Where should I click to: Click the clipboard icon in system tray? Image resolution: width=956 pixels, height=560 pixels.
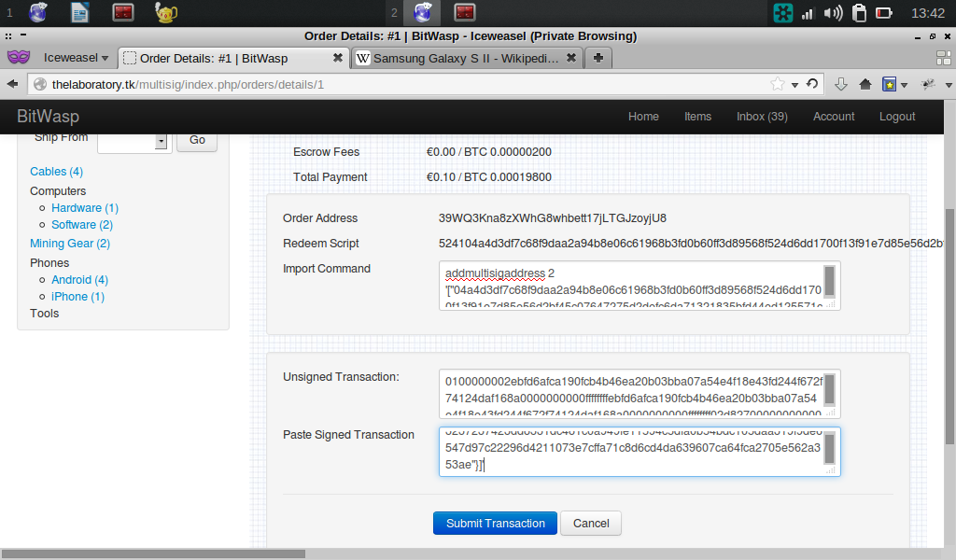859,13
